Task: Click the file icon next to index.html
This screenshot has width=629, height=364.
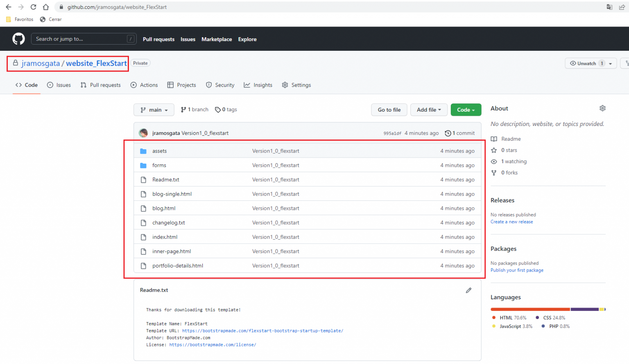Action: (x=143, y=237)
